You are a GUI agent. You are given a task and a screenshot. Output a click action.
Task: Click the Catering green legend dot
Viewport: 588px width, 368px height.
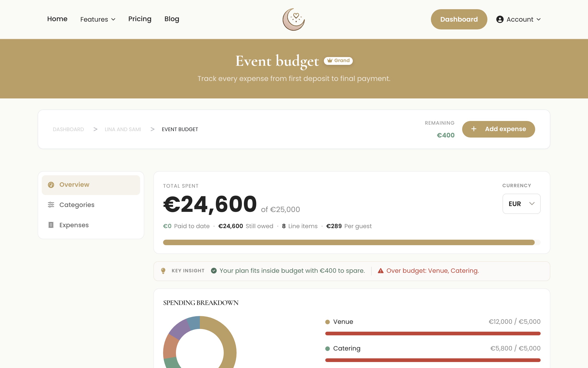[327, 348]
